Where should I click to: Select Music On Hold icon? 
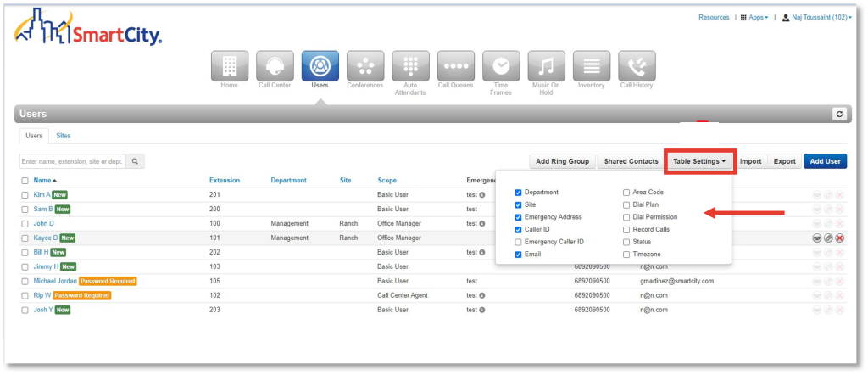click(x=546, y=65)
